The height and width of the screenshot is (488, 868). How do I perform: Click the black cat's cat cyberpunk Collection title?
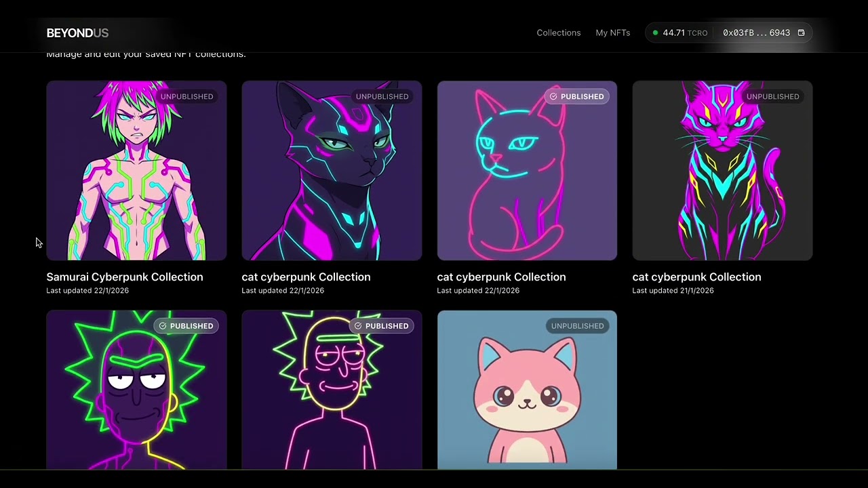(306, 277)
